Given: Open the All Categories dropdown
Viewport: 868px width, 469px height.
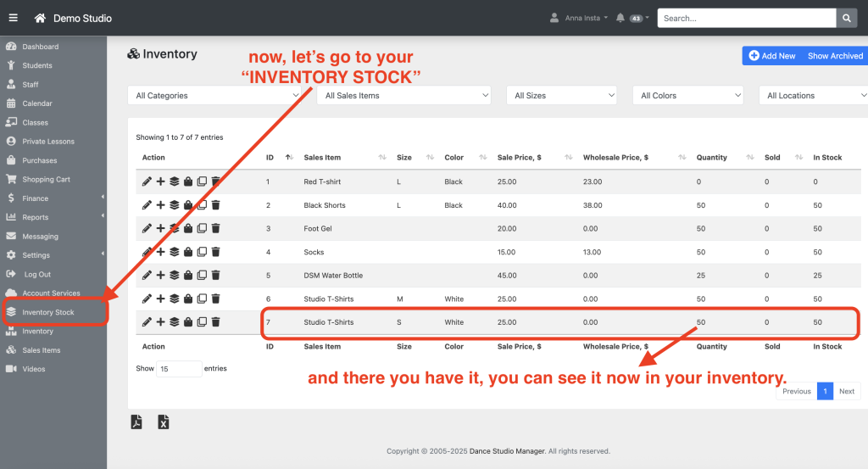Looking at the screenshot, I should click(214, 95).
